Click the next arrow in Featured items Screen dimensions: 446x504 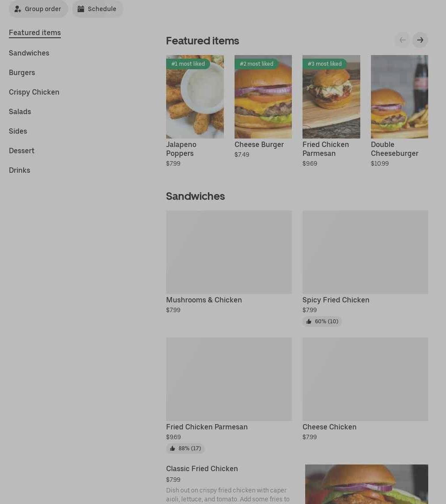click(x=420, y=40)
